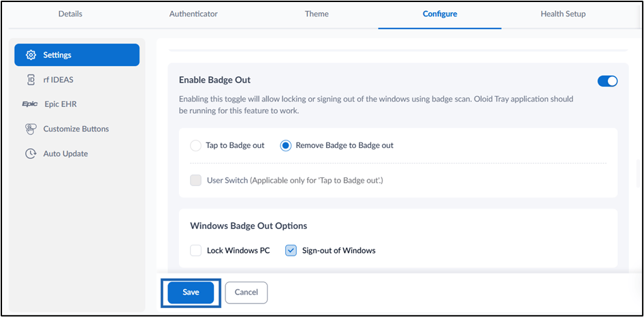
Task: Click the Auto Update clock icon
Action: [31, 154]
